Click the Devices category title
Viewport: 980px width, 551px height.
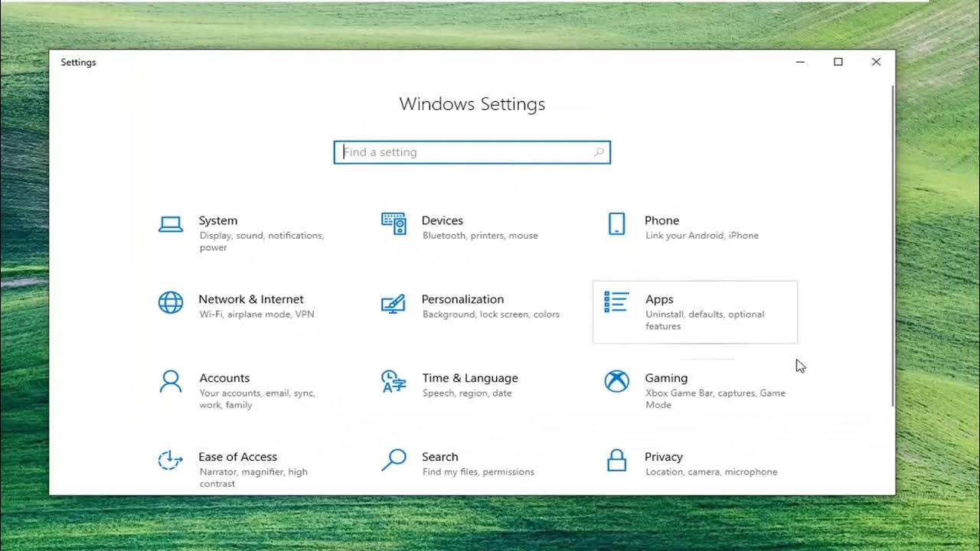(x=443, y=220)
